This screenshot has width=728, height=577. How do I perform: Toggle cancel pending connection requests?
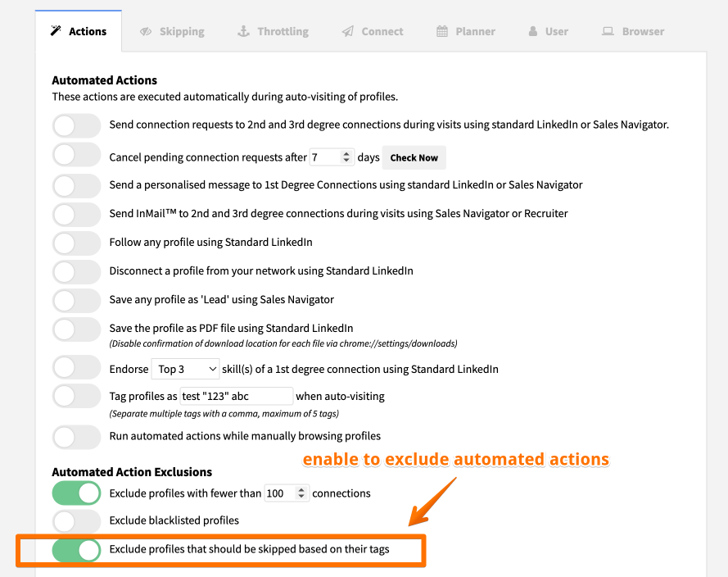point(77,155)
